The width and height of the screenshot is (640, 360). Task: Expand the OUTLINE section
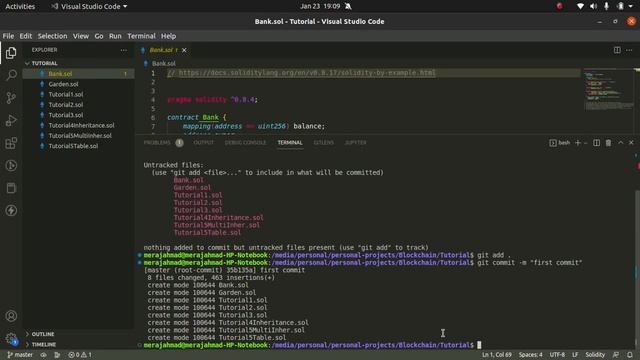pyautogui.click(x=78, y=334)
